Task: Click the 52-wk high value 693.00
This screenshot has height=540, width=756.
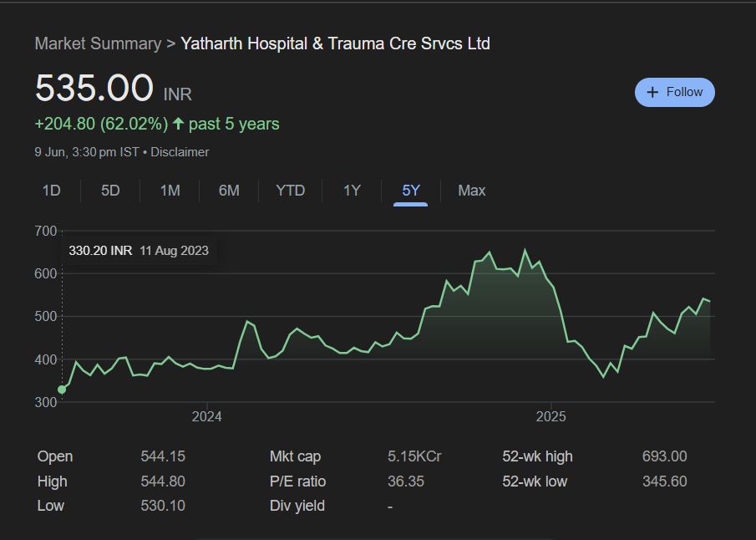Action: click(664, 456)
